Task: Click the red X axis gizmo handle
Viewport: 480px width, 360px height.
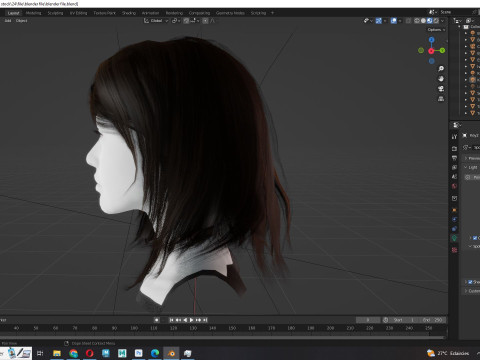Action: [431, 51]
